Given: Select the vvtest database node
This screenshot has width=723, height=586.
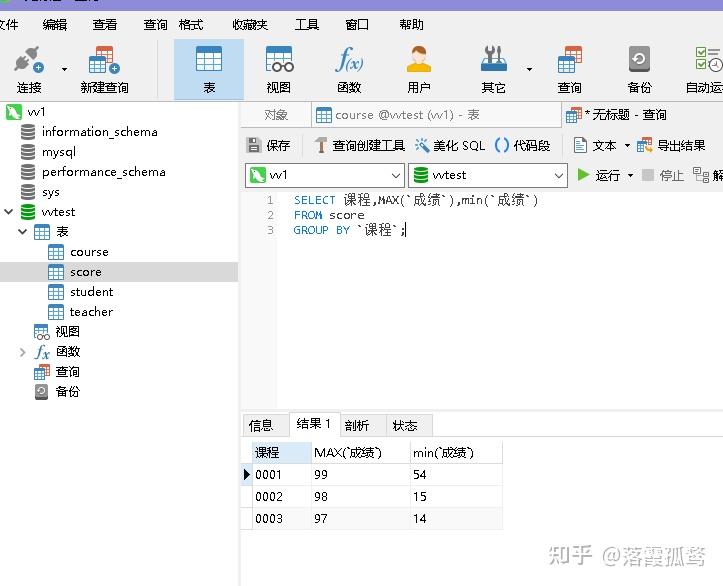Looking at the screenshot, I should coord(48,212).
